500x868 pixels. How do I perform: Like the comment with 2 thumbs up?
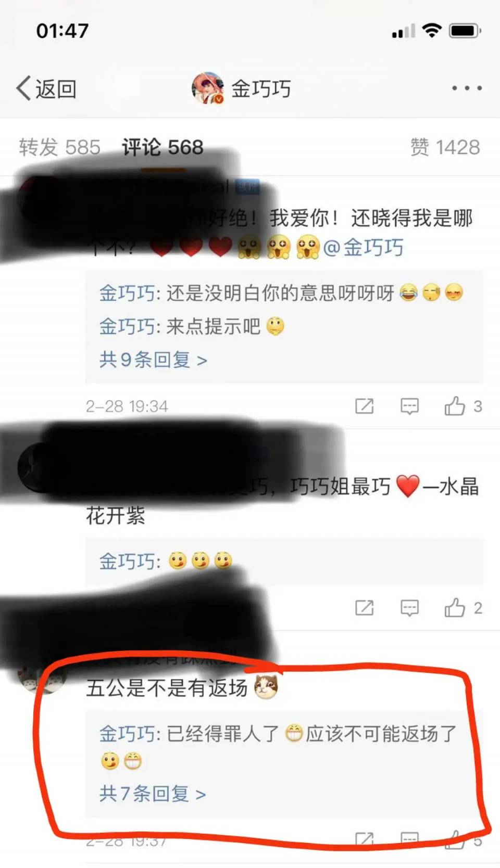point(463,607)
